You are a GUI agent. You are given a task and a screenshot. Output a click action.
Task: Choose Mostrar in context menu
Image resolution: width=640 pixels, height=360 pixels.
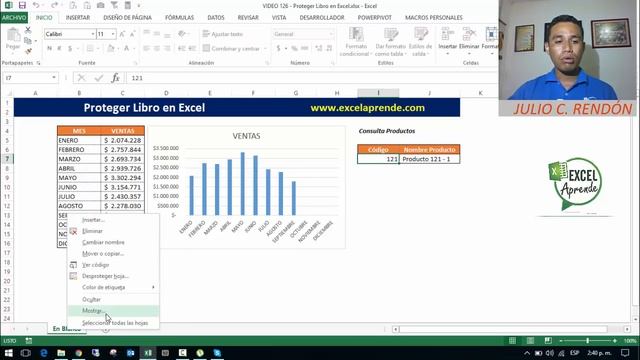(113, 311)
